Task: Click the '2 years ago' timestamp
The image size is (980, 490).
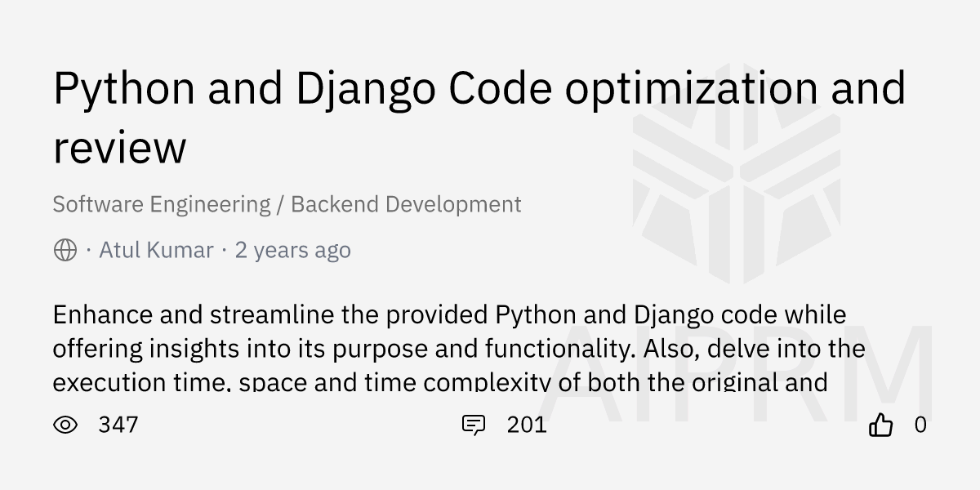Action: pos(292,250)
